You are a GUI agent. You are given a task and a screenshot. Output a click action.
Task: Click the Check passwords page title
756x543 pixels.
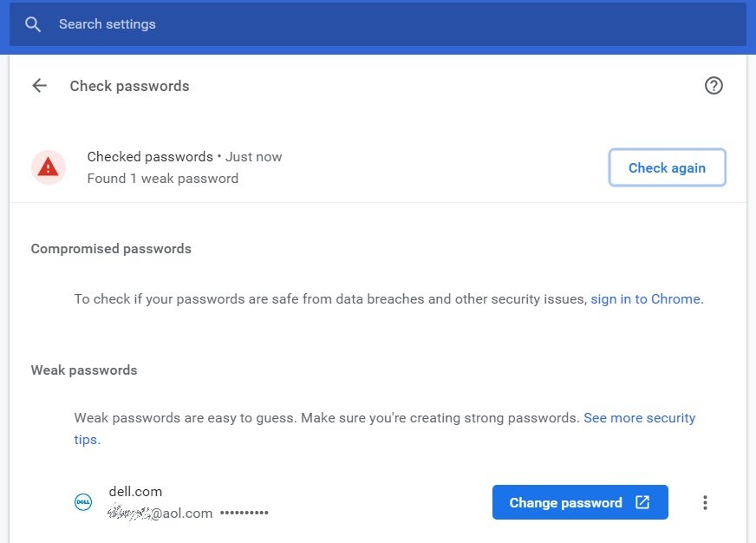[x=129, y=86]
